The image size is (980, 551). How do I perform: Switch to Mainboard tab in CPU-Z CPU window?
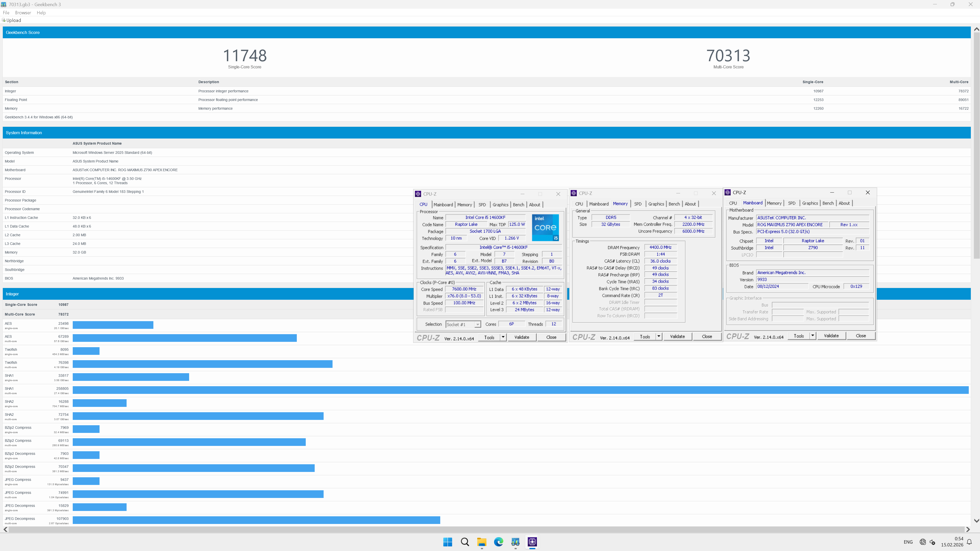(443, 205)
